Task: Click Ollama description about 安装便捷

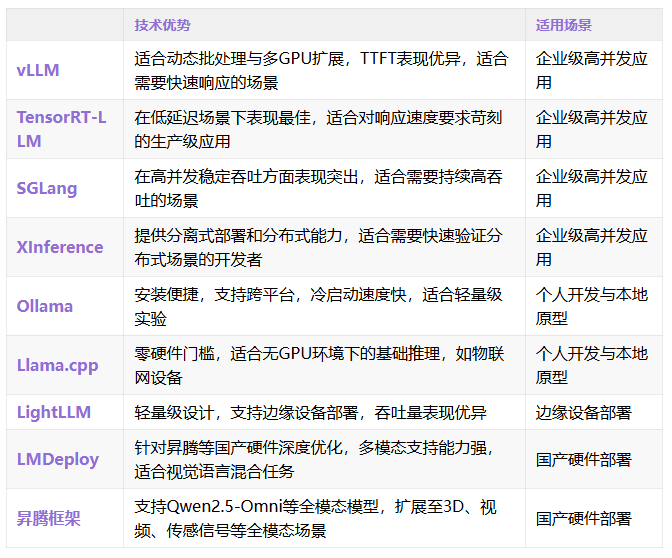Action: coord(318,306)
